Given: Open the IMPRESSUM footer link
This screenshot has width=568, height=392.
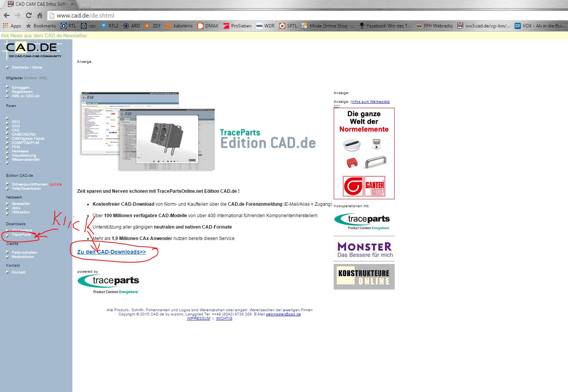Looking at the screenshot, I should click(x=198, y=318).
